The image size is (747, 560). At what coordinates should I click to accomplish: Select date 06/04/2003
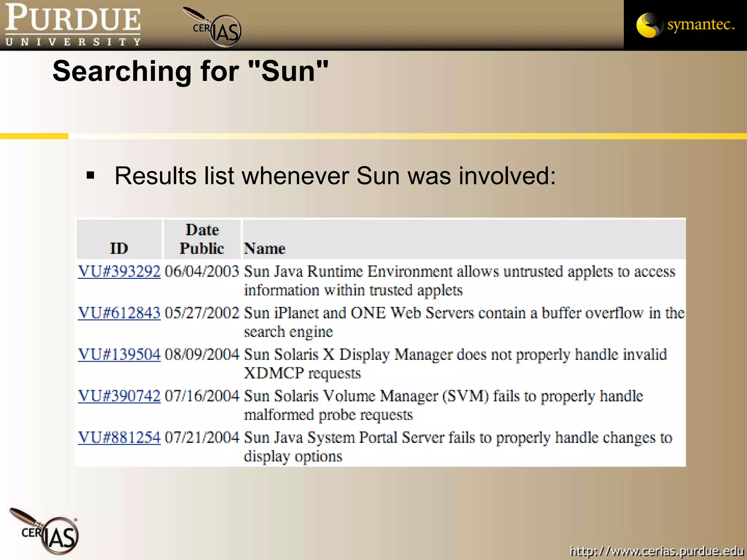tap(202, 272)
